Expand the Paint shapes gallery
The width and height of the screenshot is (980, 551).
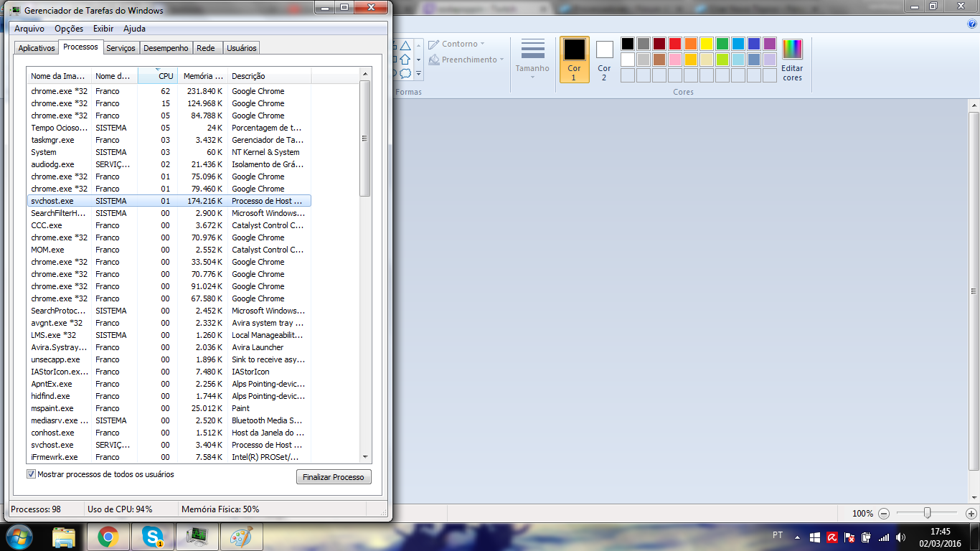coord(418,73)
